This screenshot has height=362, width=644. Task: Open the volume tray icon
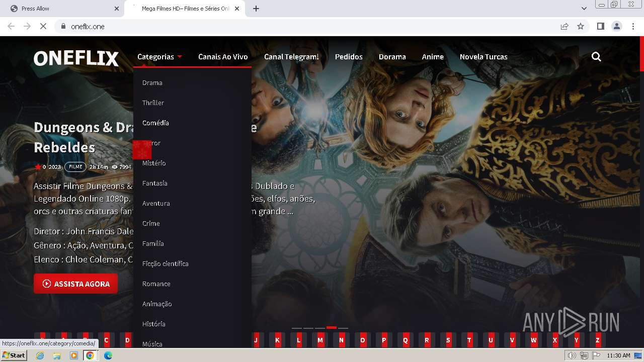pos(572,355)
